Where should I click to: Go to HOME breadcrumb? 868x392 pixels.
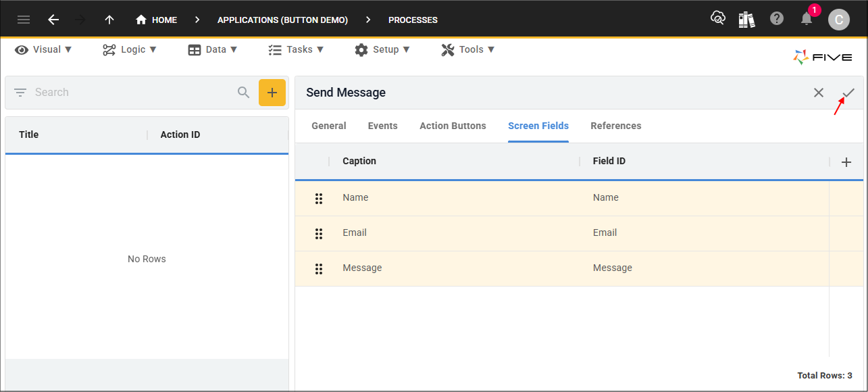pyautogui.click(x=156, y=20)
